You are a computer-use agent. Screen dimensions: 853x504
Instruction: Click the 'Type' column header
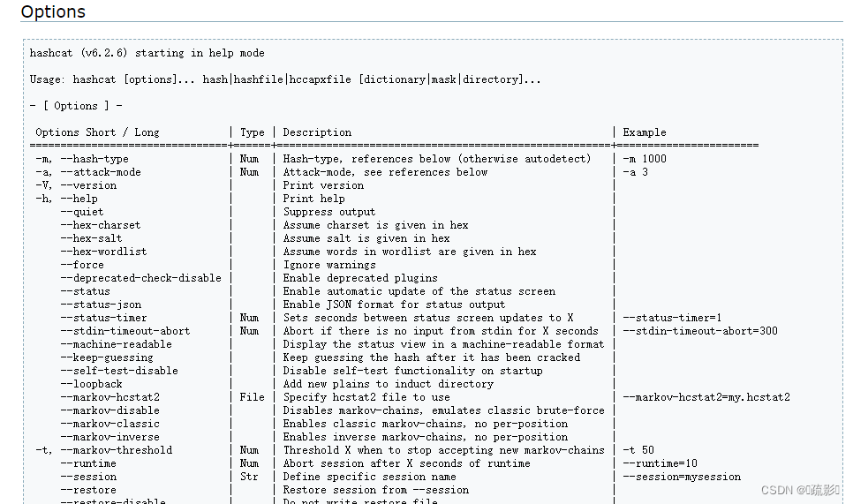point(252,132)
